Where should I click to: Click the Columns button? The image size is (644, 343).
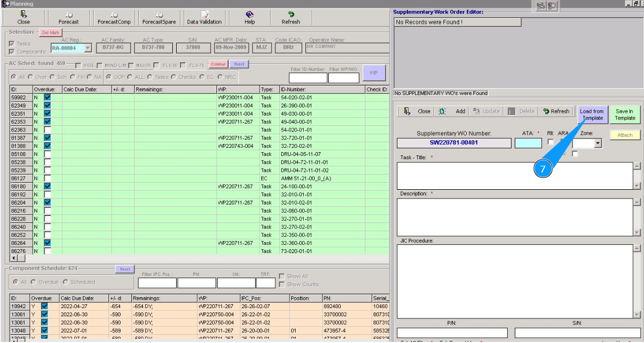coord(218,64)
